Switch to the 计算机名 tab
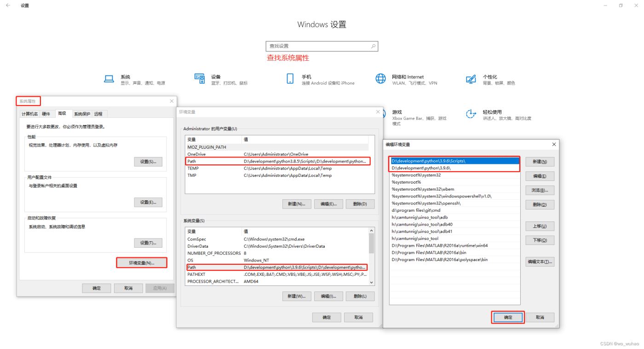Image resolution: width=644 pixels, height=349 pixels. [29, 113]
